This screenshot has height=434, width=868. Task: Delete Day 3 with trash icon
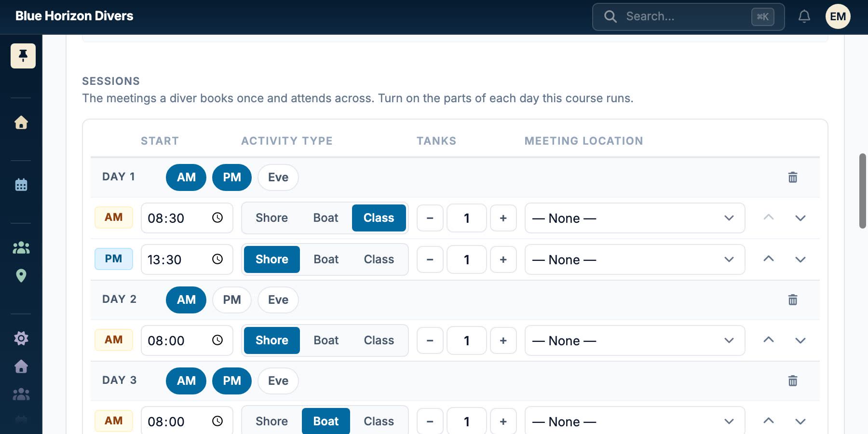(x=793, y=381)
